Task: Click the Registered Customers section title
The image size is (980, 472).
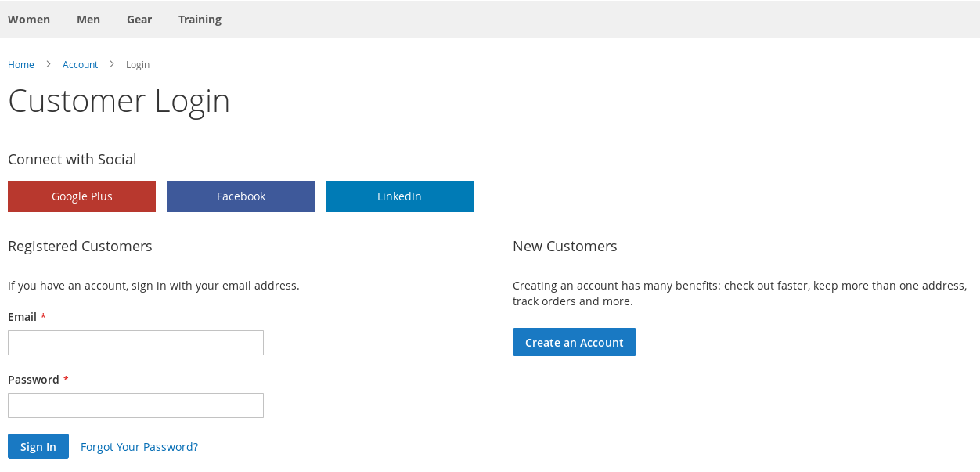Action: click(80, 247)
